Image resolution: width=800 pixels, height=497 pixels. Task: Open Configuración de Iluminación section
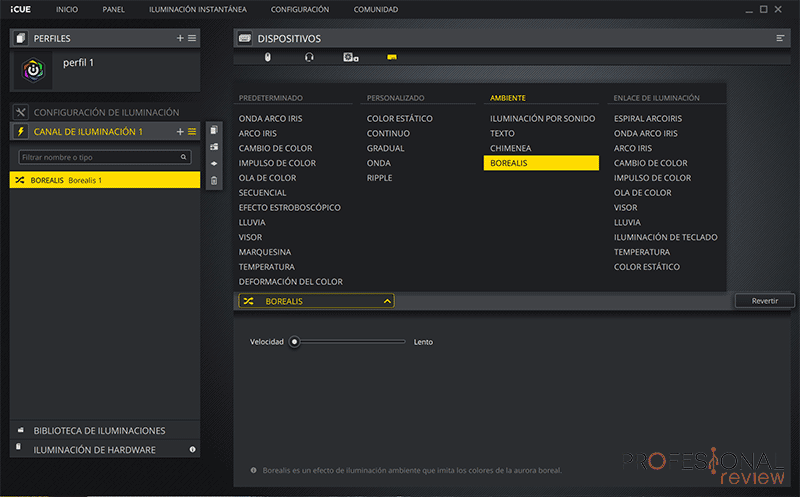105,112
